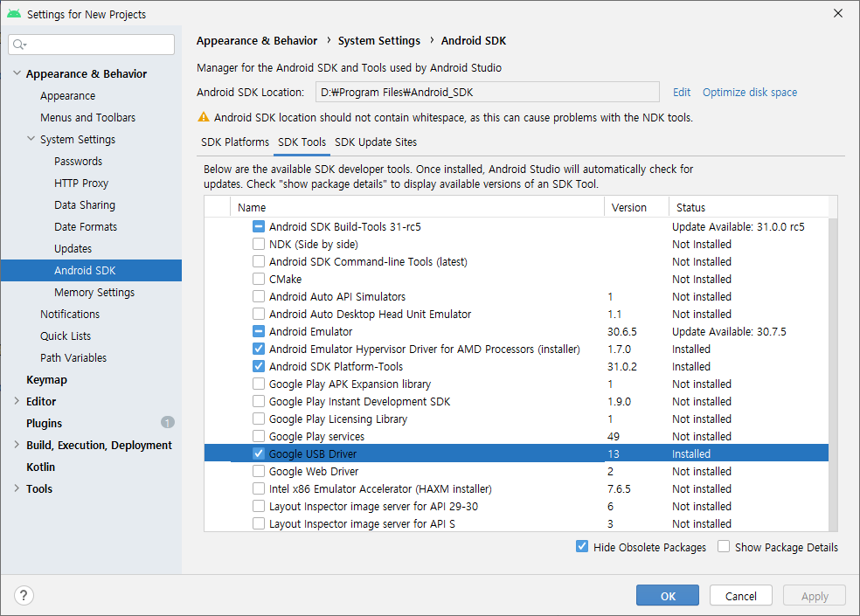This screenshot has width=860, height=616.
Task: Click the Cancel button
Action: pyautogui.click(x=741, y=595)
